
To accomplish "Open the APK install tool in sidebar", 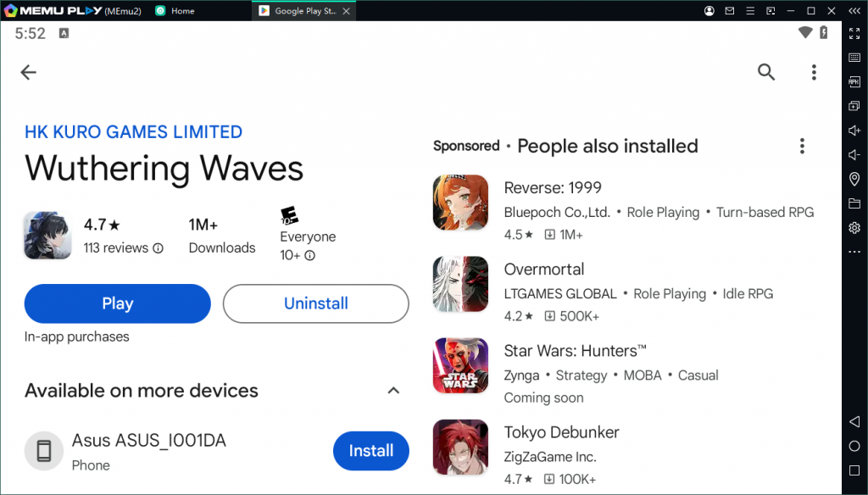I will (x=854, y=81).
